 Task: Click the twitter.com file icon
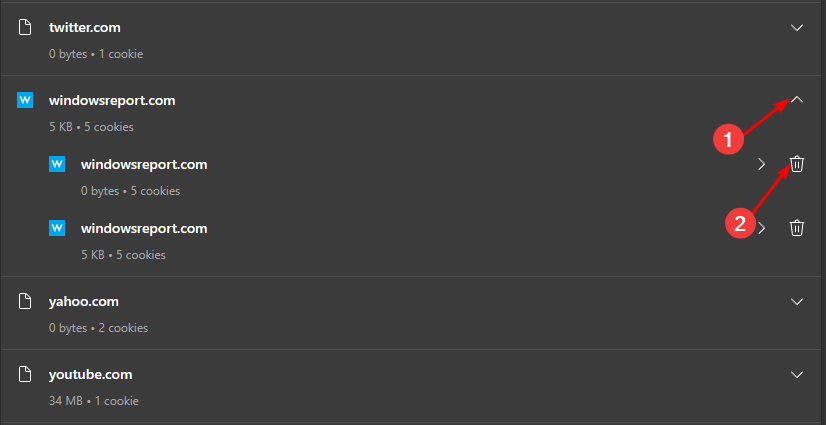click(x=25, y=27)
